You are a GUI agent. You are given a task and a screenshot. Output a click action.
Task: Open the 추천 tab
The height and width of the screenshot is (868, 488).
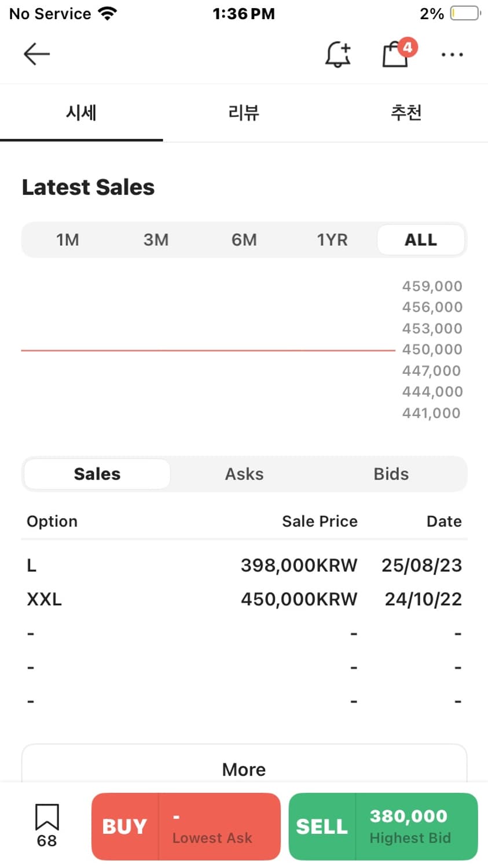[406, 112]
